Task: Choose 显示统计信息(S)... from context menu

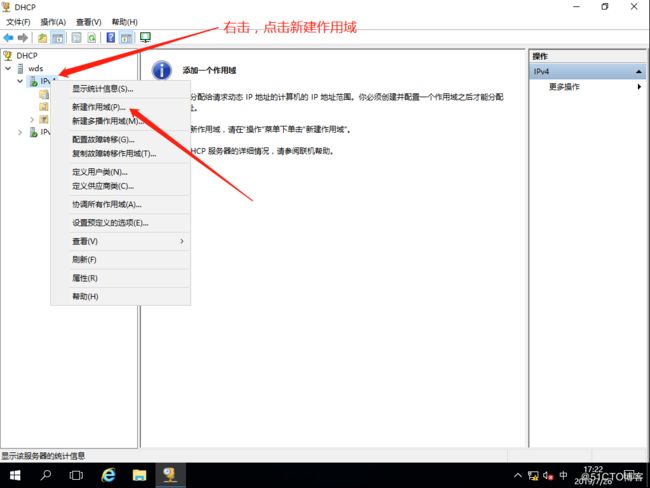Action: click(121, 89)
